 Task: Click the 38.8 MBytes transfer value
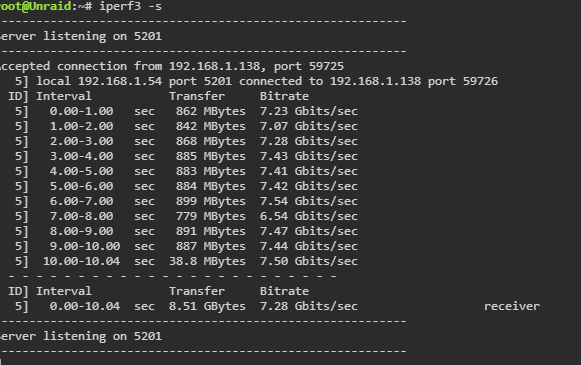pos(207,261)
